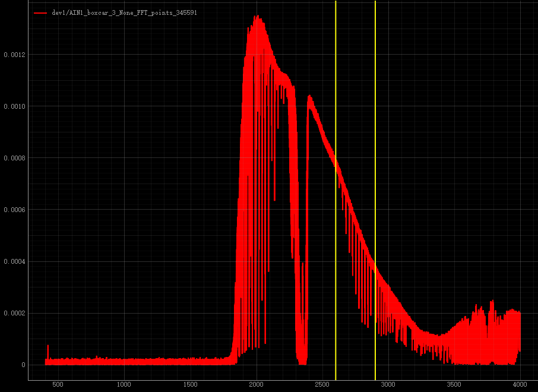
Task: Click the y-axis tick label 0.0008
Action: 14,158
